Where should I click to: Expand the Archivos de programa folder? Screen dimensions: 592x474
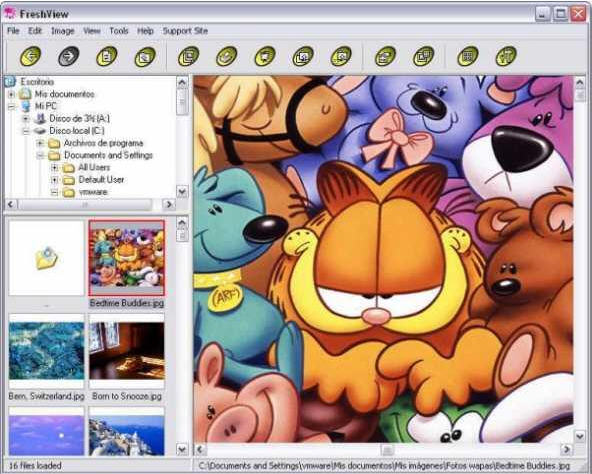click(40, 143)
